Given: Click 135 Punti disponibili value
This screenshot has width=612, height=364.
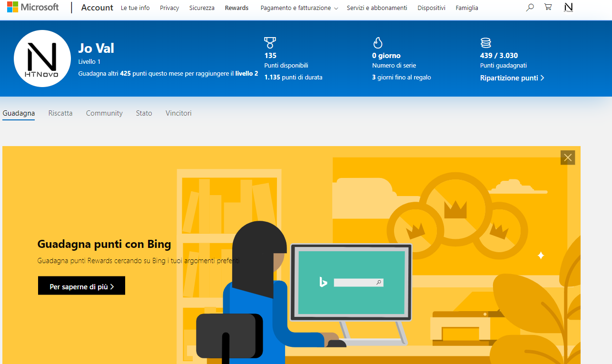Looking at the screenshot, I should pyautogui.click(x=270, y=56).
